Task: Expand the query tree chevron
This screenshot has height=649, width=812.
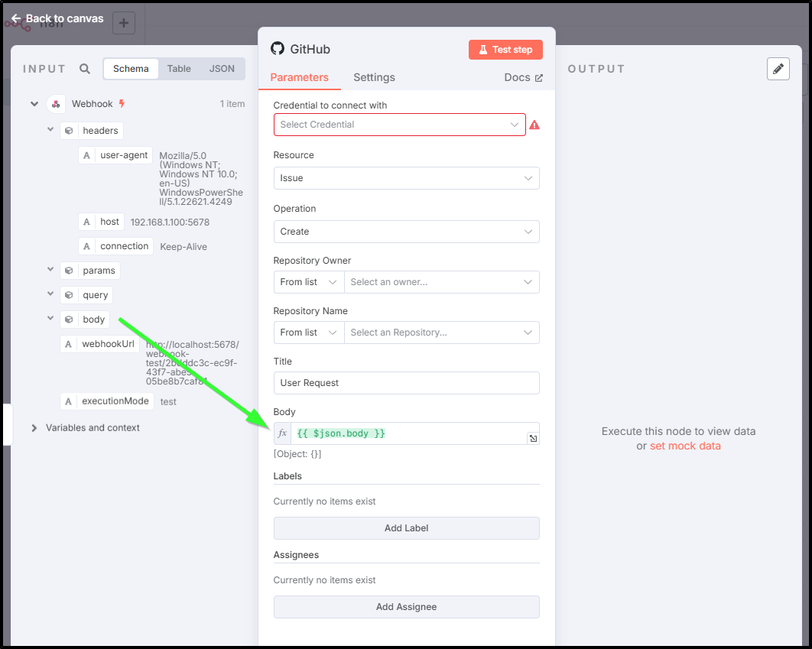Action: pos(50,294)
